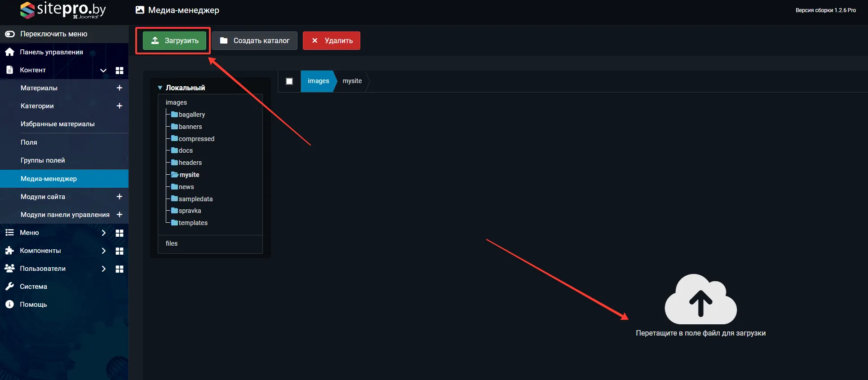Open the Контент dashboard grid icon
This screenshot has width=868, height=380.
click(120, 71)
